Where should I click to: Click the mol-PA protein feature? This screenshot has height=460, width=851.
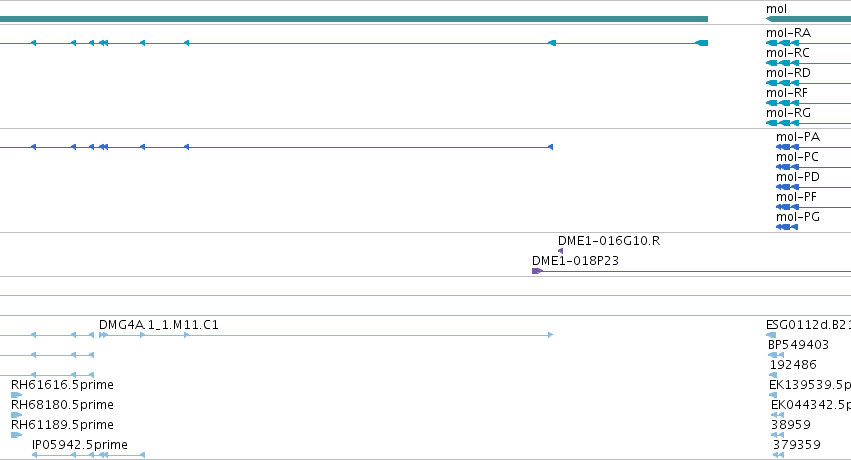coord(798,137)
